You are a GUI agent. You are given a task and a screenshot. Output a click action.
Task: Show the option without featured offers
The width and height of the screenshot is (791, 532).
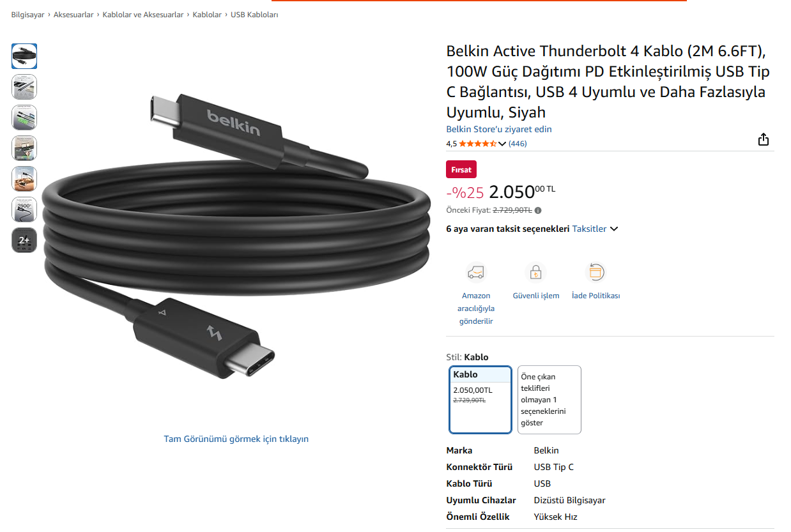click(549, 400)
